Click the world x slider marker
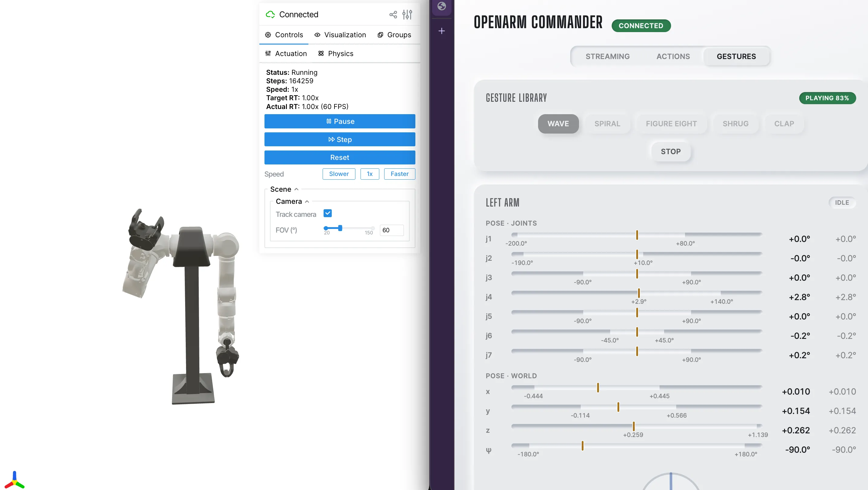The width and height of the screenshot is (868, 490). [x=598, y=387]
